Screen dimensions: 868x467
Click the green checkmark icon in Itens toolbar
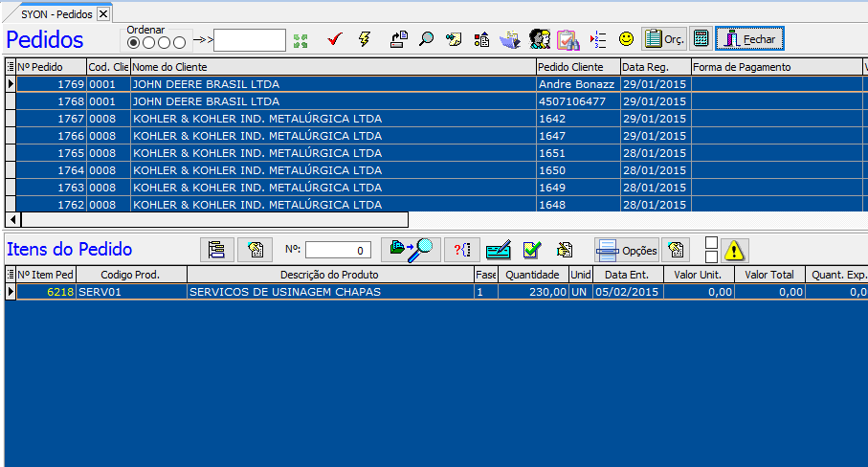(532, 251)
